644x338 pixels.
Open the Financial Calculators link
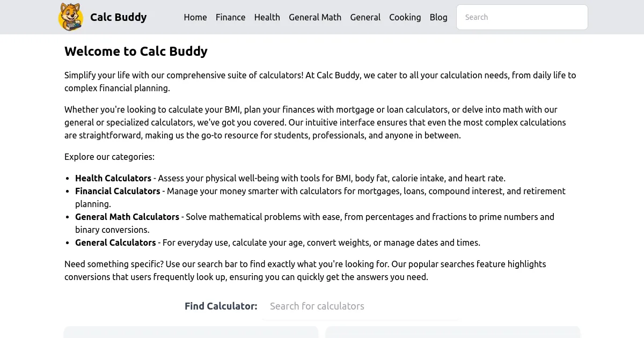click(118, 191)
